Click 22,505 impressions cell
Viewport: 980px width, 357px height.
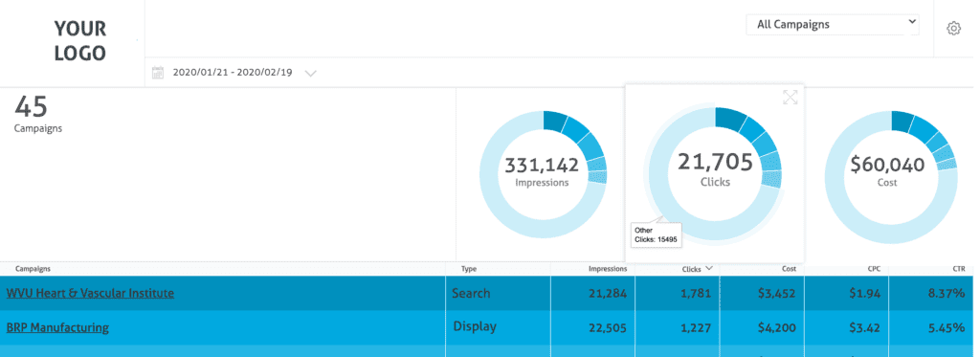(x=608, y=327)
